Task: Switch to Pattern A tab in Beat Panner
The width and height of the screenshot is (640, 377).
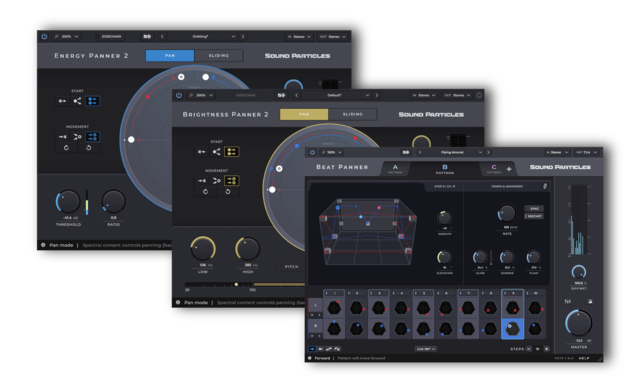Action: 395,169
